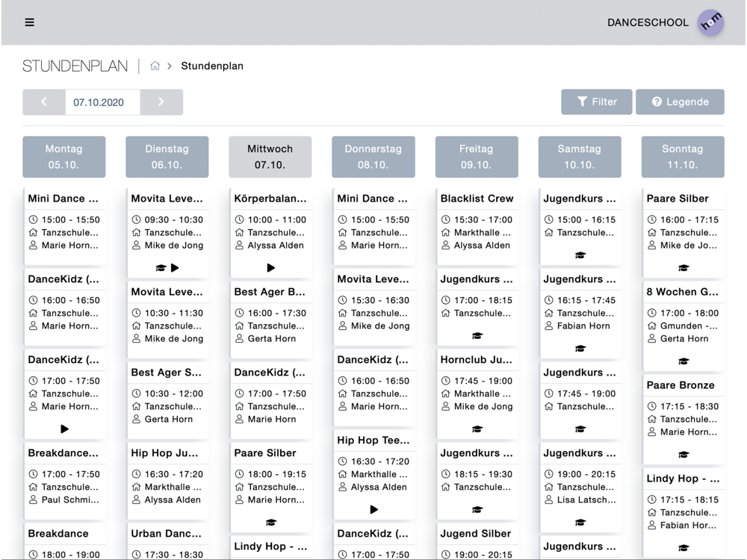Screen dimensions: 747x560
Task: Open Monday Breakdance 18:00 class title
Action: point(58,533)
